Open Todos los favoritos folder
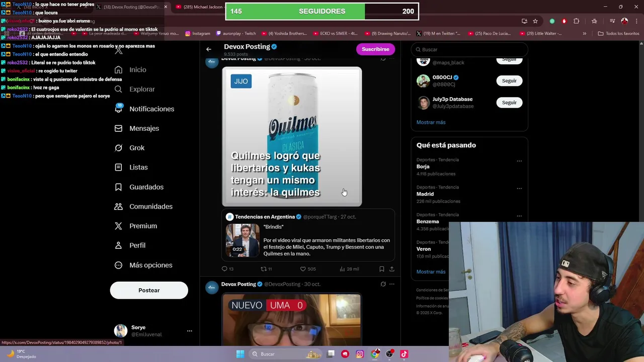 618,34
